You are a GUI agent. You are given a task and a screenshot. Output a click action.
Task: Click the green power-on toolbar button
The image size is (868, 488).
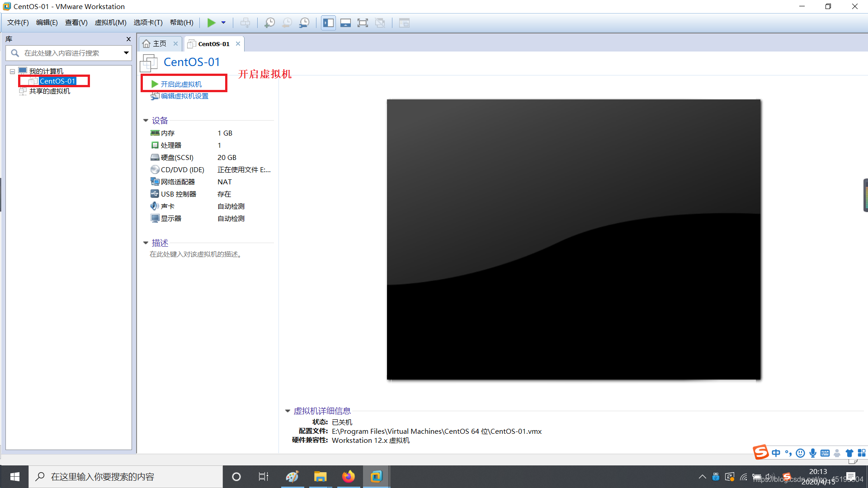point(211,23)
